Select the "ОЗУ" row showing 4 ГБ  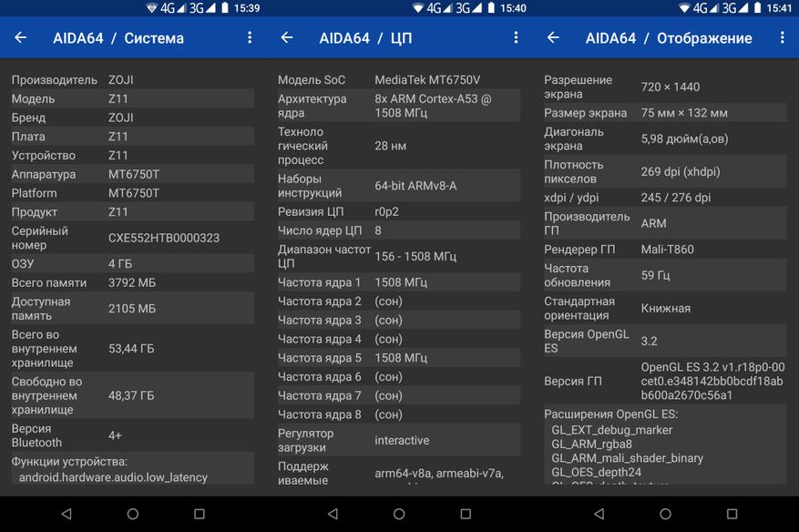[x=132, y=264]
